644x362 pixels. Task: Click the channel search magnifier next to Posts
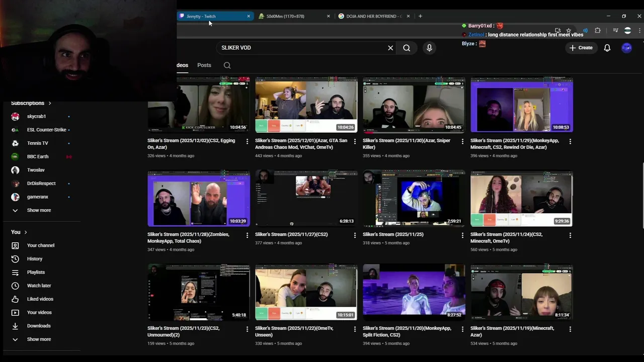click(x=227, y=65)
